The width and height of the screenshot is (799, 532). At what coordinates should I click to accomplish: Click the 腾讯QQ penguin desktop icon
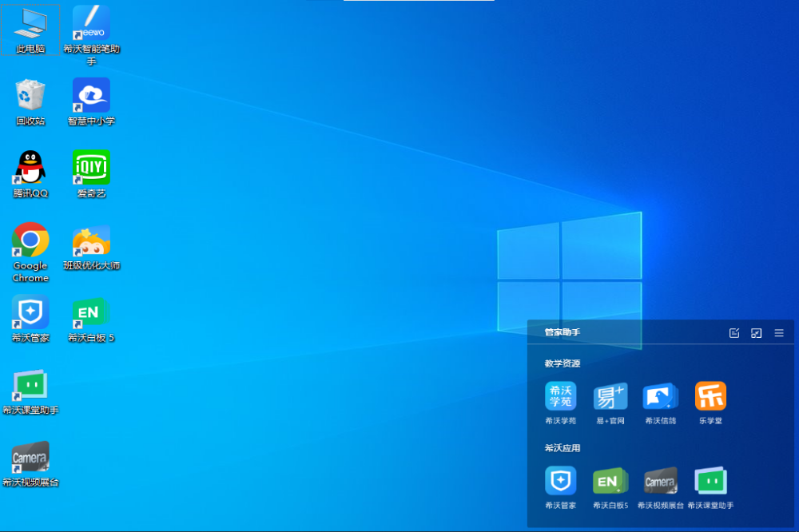[30, 174]
